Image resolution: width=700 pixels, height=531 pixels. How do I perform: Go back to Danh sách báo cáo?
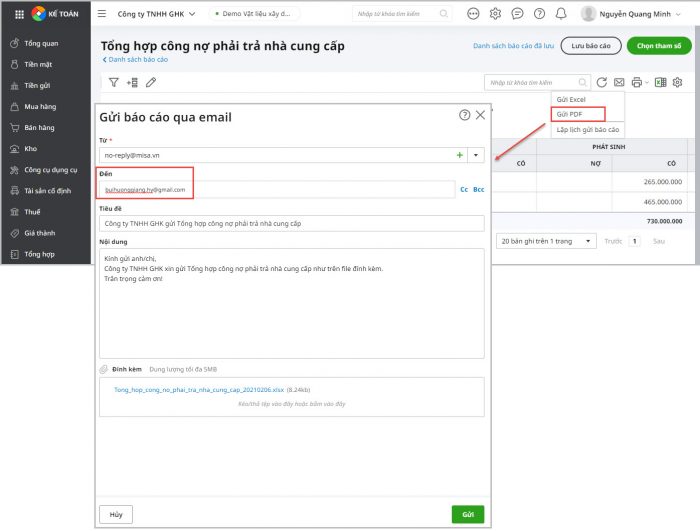point(135,59)
